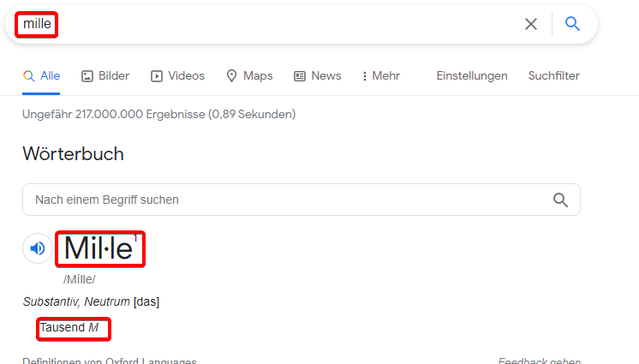639x364 pixels.
Task: Click the blue magnifier search icon
Action: point(572,24)
